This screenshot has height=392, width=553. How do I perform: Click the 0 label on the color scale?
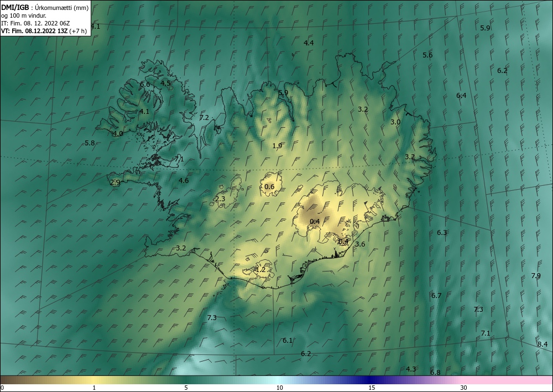point(2,388)
